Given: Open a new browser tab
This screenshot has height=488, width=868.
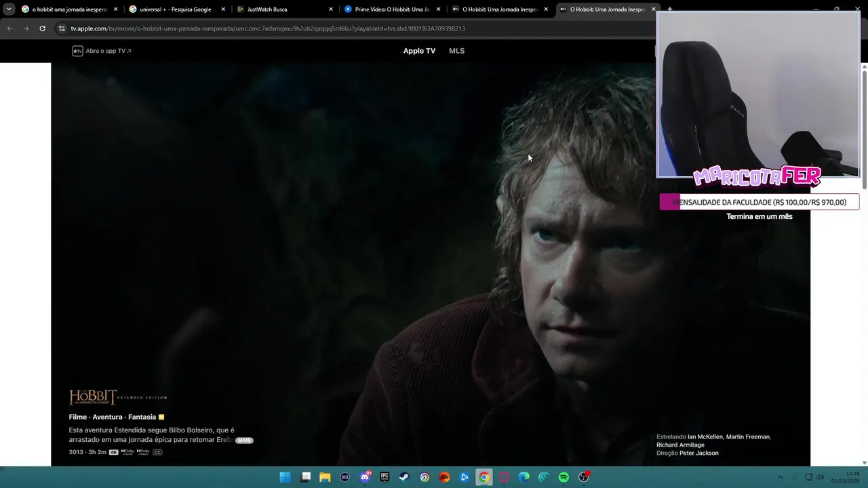Looking at the screenshot, I should pos(669,9).
